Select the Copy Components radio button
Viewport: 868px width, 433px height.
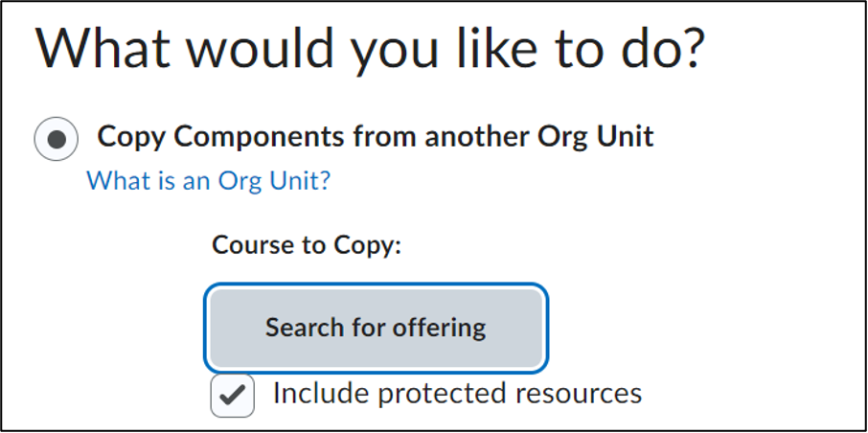[57, 139]
